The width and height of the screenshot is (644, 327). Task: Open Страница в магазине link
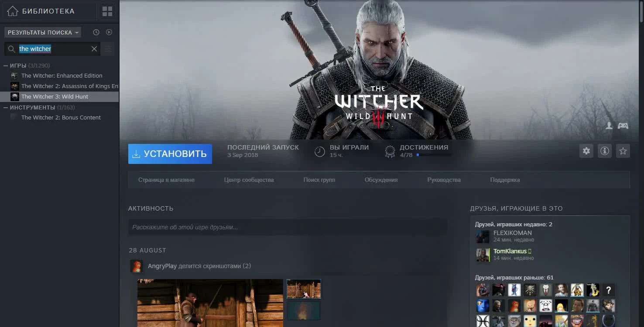(x=166, y=180)
